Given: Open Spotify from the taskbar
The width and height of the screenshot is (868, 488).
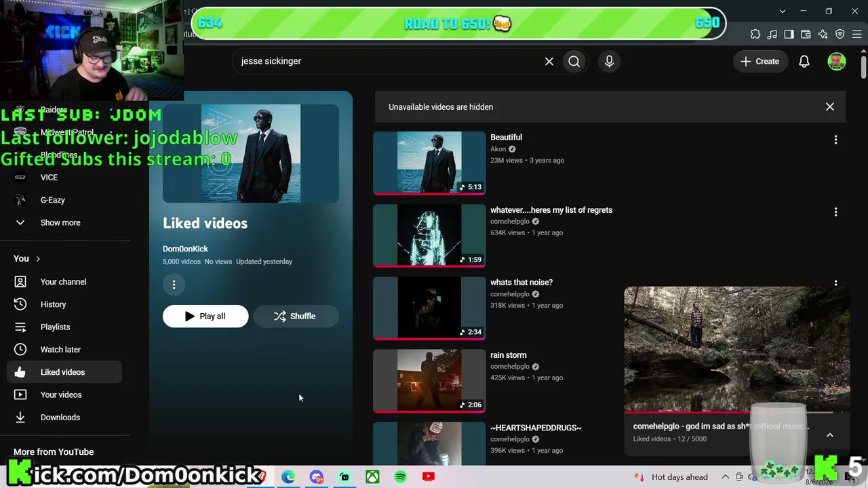Looking at the screenshot, I should tap(400, 477).
